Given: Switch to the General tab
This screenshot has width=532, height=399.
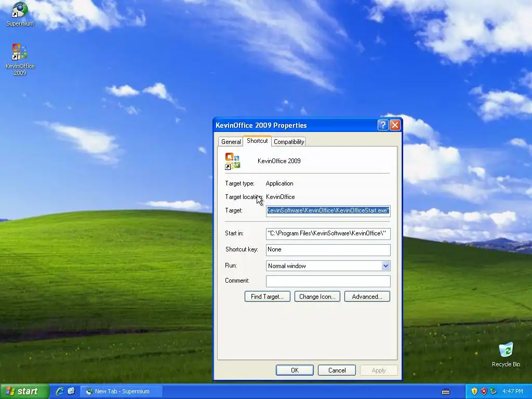Looking at the screenshot, I should click(x=231, y=142).
